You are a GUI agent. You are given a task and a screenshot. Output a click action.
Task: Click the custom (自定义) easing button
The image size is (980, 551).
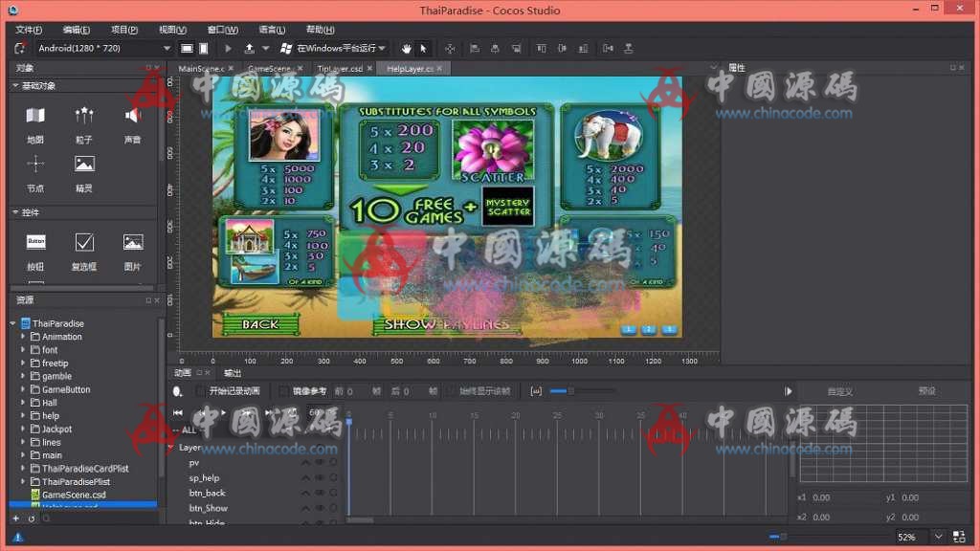tap(840, 391)
